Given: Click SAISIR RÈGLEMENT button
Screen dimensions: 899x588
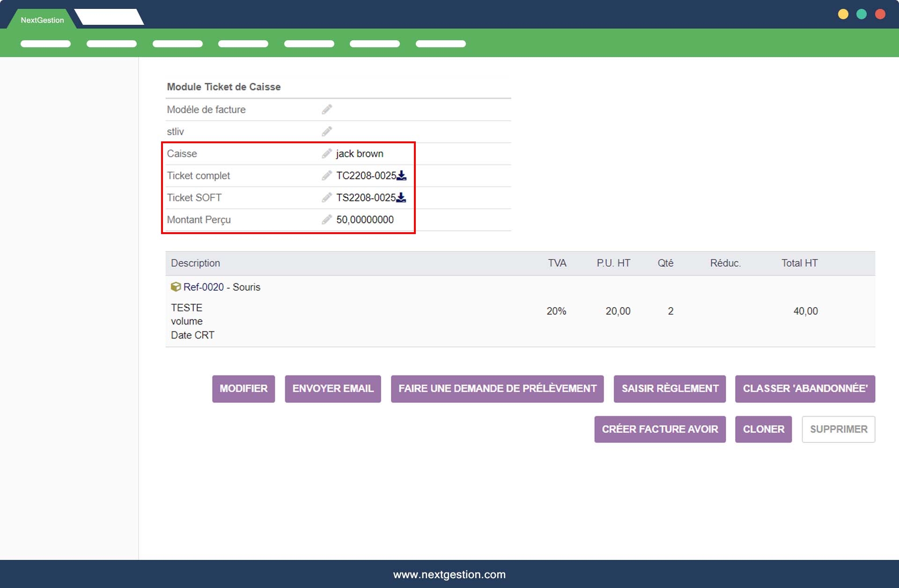Looking at the screenshot, I should point(670,389).
